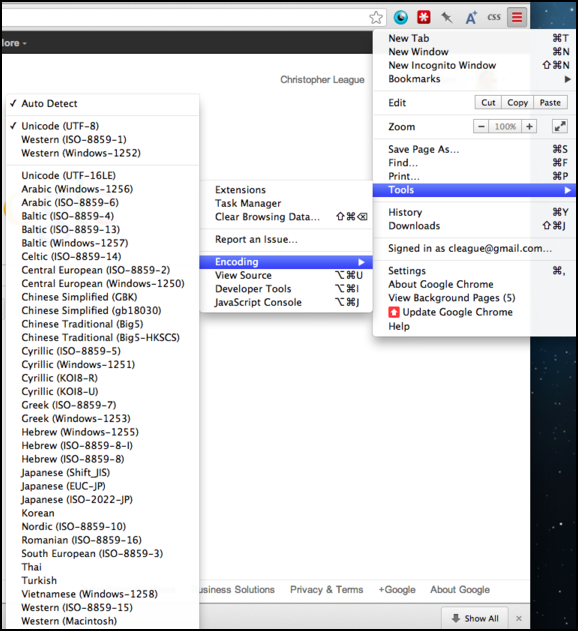Open the font size A+ extension

(x=471, y=17)
